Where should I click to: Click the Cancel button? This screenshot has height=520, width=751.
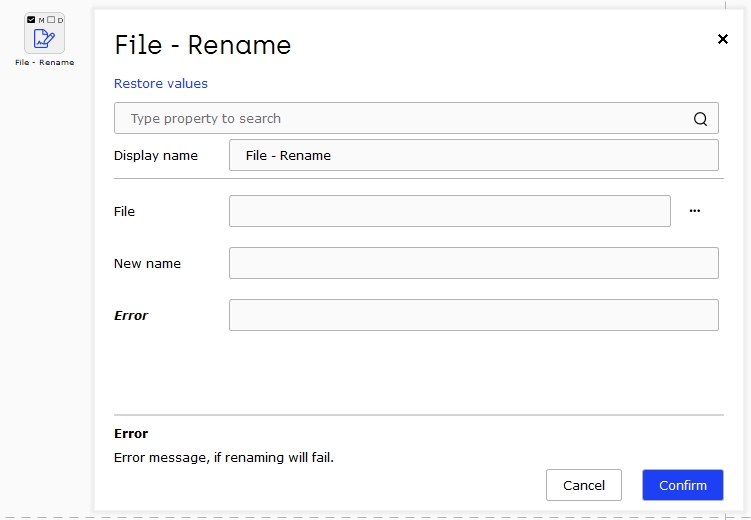[584, 485]
